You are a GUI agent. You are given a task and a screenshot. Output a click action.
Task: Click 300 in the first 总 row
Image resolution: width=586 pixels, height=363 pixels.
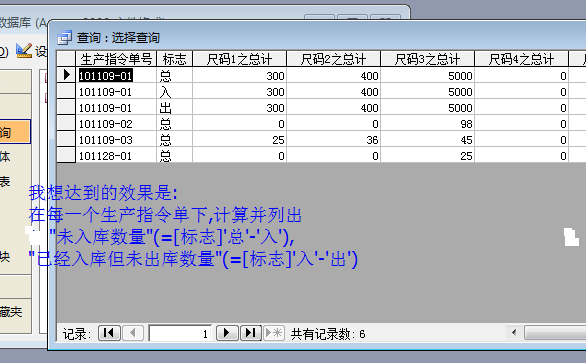tap(240, 76)
